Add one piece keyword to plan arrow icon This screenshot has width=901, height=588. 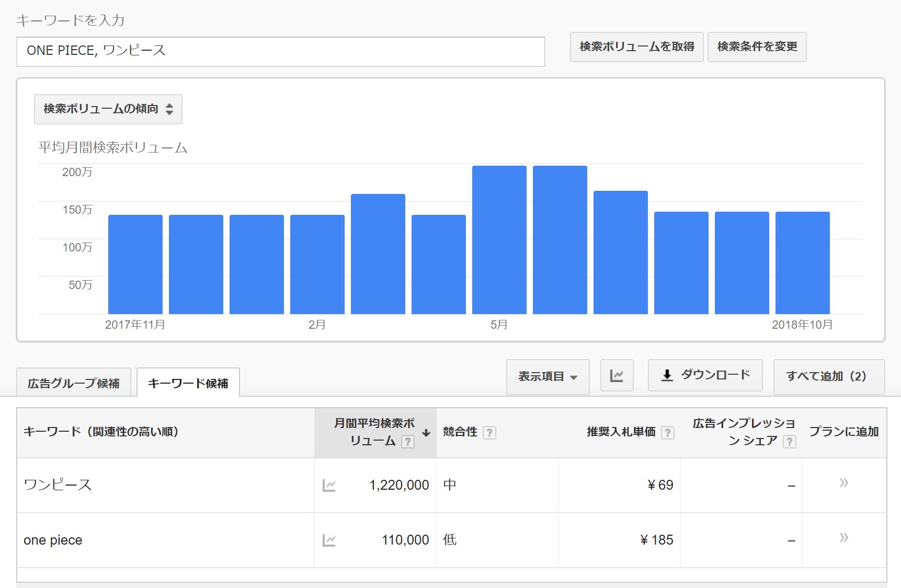point(843,538)
